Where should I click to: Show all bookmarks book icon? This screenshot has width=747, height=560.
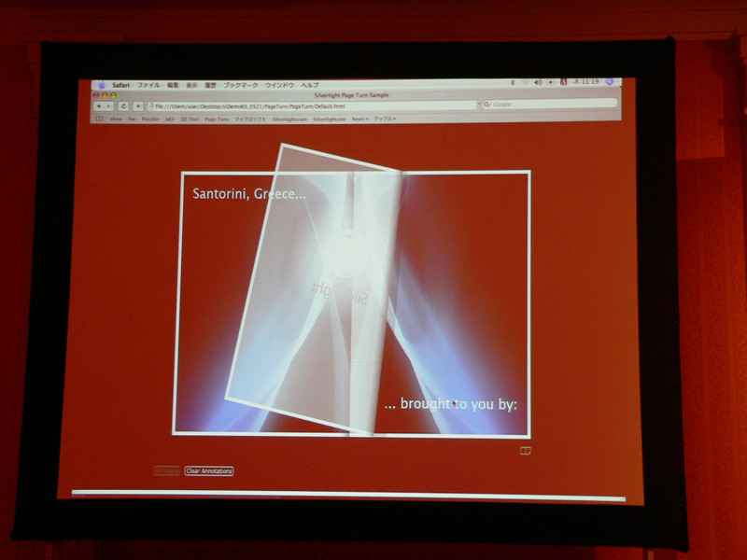click(x=99, y=119)
